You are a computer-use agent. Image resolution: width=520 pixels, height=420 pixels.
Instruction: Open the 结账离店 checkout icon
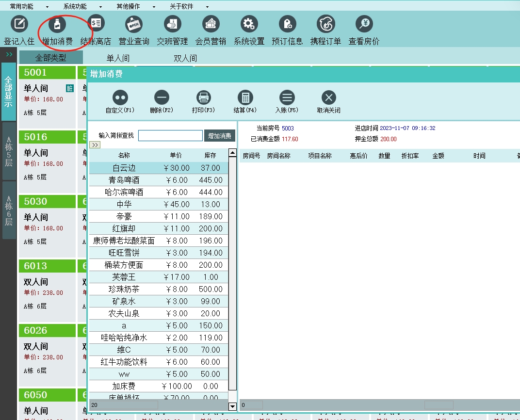[96, 24]
